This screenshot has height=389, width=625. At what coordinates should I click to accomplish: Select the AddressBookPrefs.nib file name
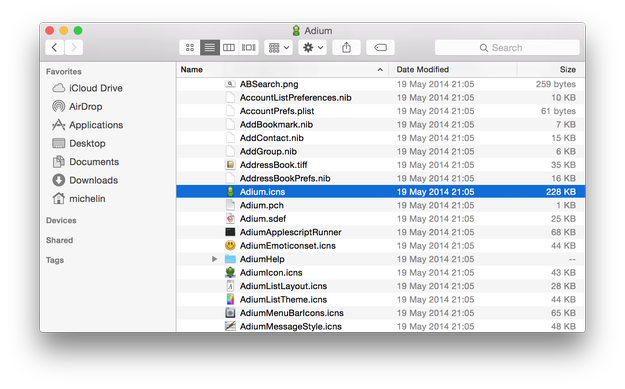point(285,179)
